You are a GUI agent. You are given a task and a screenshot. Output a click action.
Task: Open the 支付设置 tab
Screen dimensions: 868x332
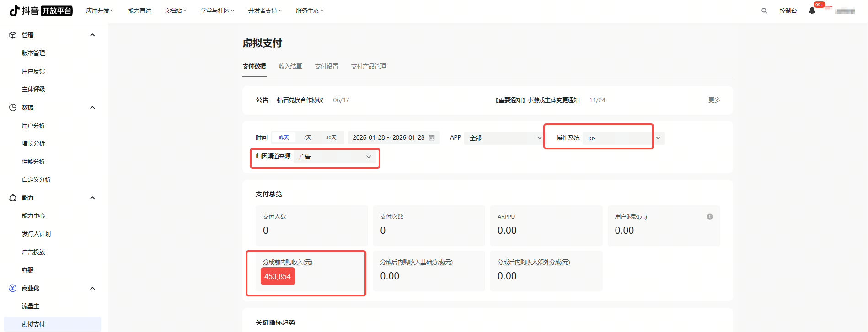click(x=327, y=66)
